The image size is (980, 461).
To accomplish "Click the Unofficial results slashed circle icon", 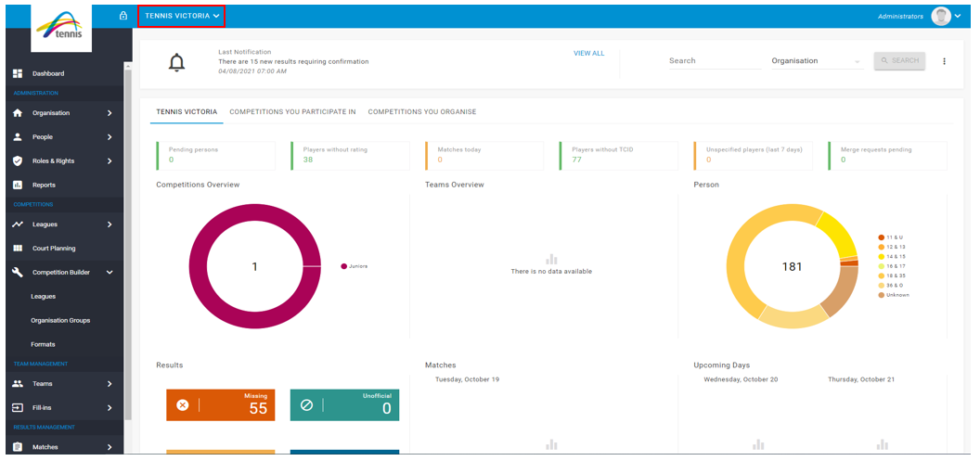I will tap(306, 405).
